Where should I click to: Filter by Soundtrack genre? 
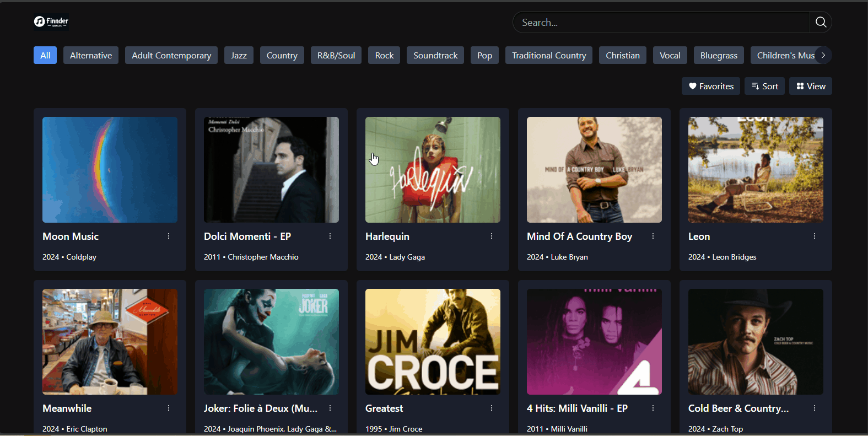tap(435, 55)
